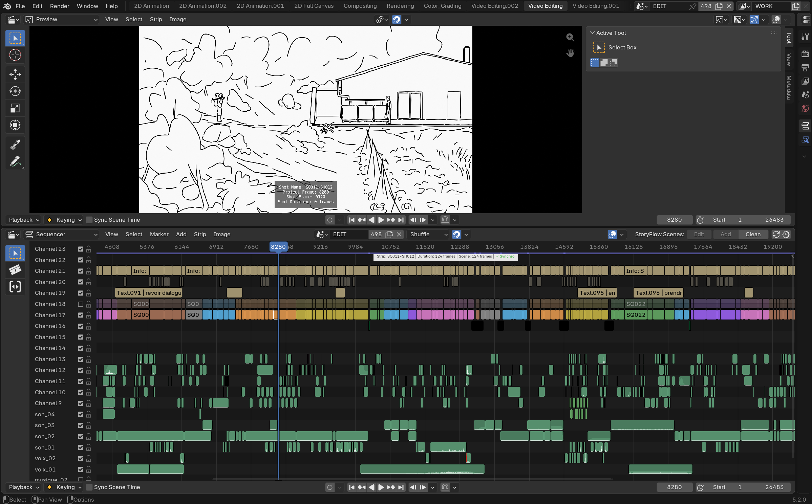This screenshot has height=504, width=812.
Task: Toggle the mute checkbox for voix_01
Action: point(81,470)
